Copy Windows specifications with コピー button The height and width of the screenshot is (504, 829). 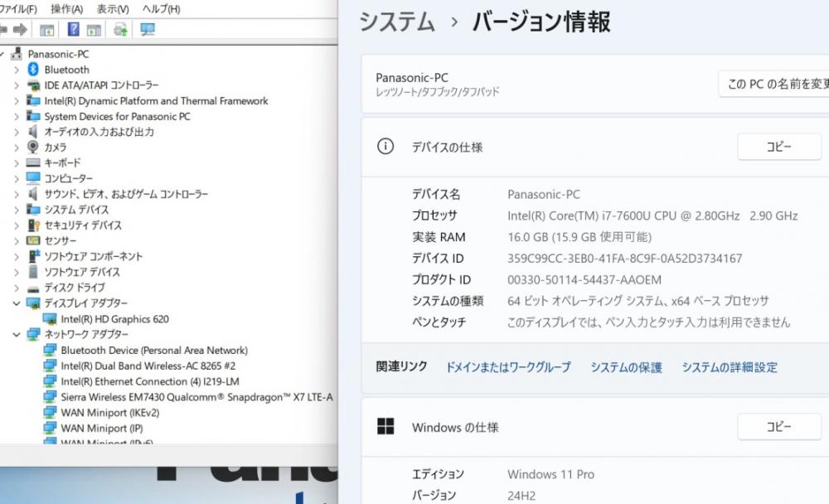[778, 426]
